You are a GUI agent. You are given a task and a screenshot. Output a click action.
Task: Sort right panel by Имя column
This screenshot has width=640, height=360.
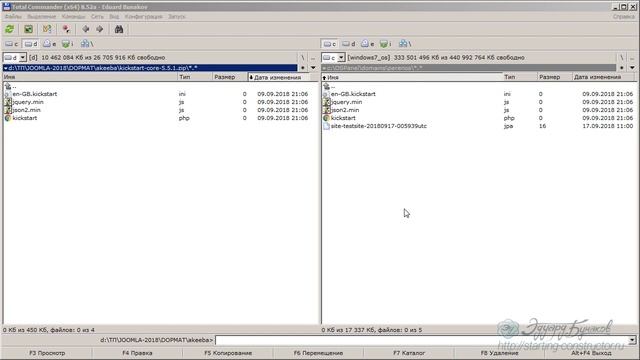pos(412,77)
